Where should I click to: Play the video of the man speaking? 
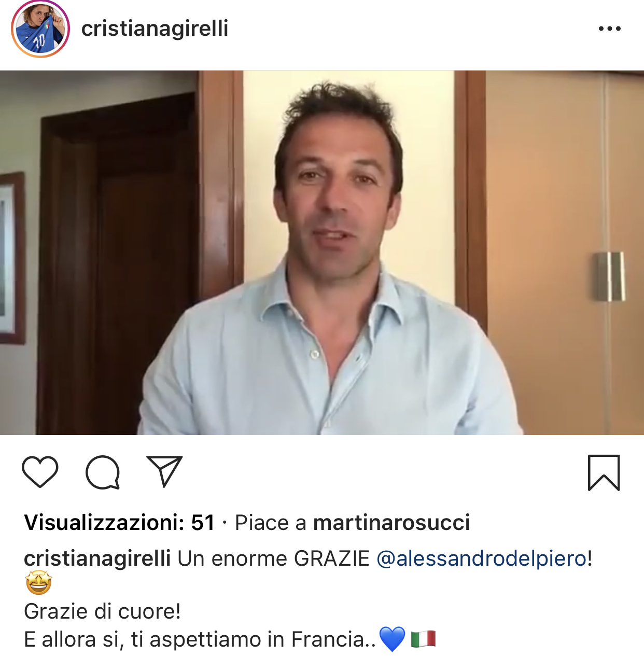[x=322, y=253]
